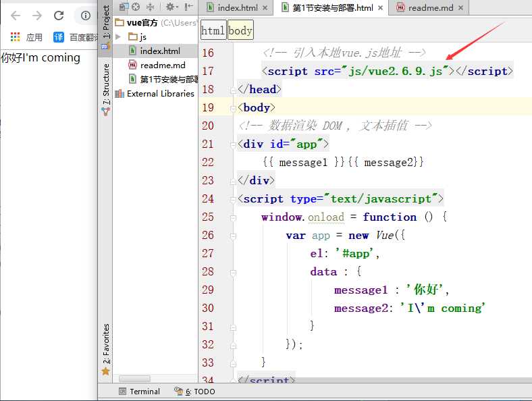Click the {{ message1 }} interpolation text
This screenshot has width=532, height=401.
[304, 162]
